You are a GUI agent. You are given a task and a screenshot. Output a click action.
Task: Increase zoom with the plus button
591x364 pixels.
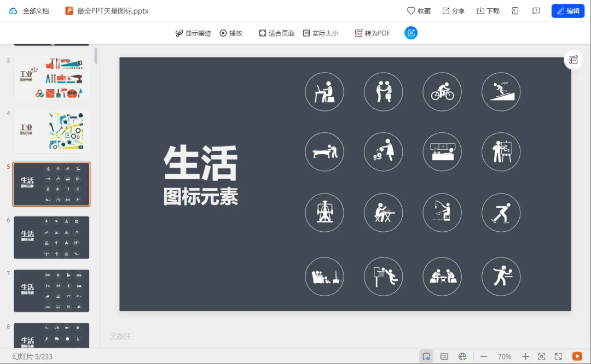coord(525,356)
